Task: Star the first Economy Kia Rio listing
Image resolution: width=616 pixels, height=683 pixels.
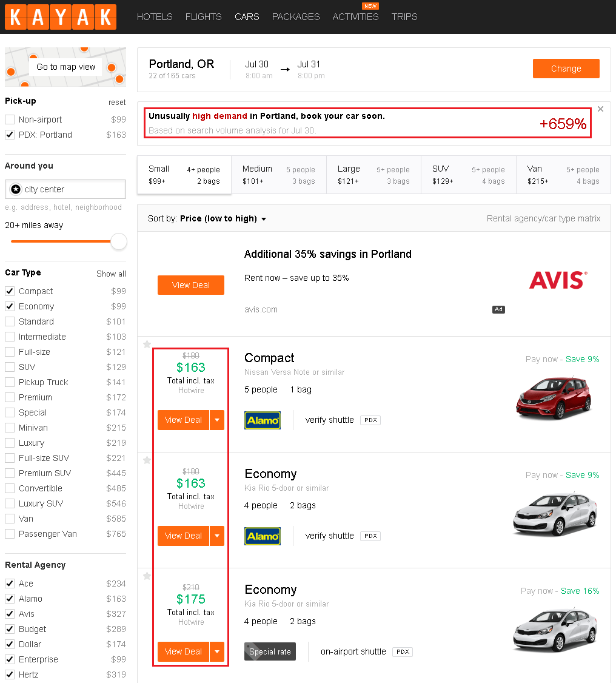Action: click(x=147, y=460)
